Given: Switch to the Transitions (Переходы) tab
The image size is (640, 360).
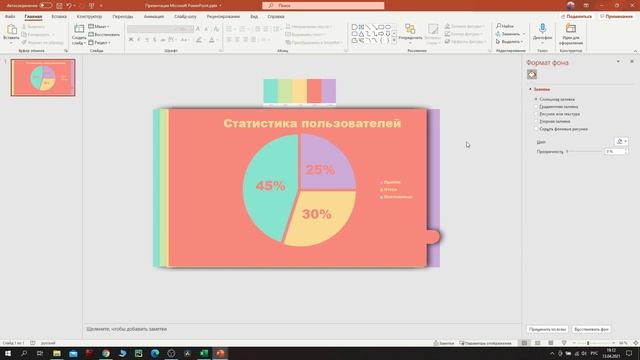Looking at the screenshot, I should 122,17.
